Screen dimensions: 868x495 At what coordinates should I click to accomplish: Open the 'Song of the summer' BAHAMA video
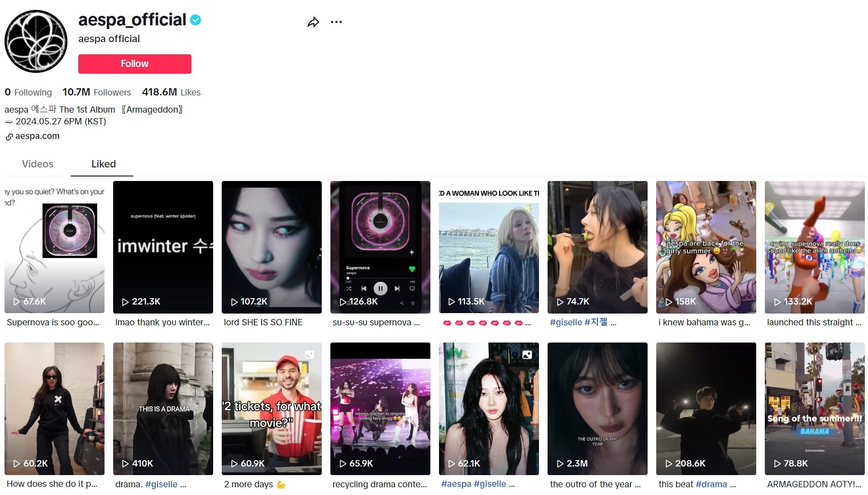click(x=814, y=408)
